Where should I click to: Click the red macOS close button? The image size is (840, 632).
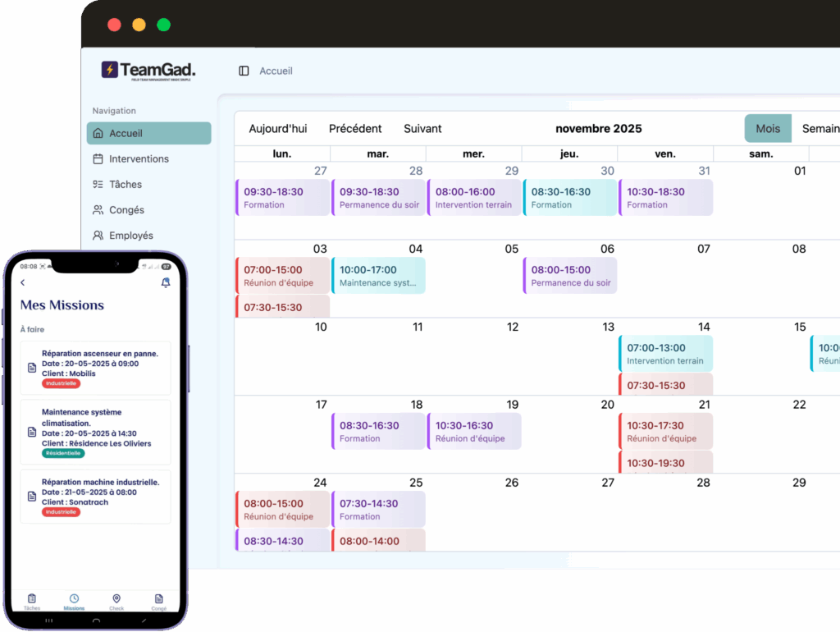click(114, 25)
